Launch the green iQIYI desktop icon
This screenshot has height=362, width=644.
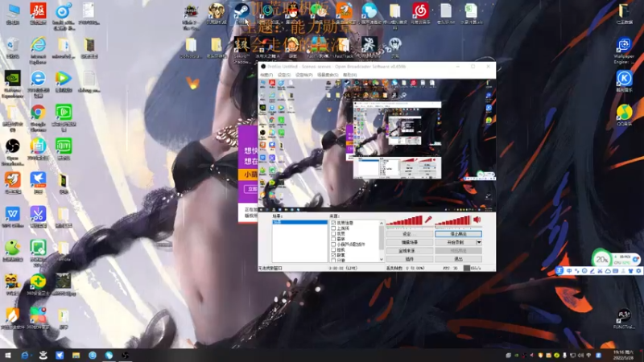tap(64, 148)
